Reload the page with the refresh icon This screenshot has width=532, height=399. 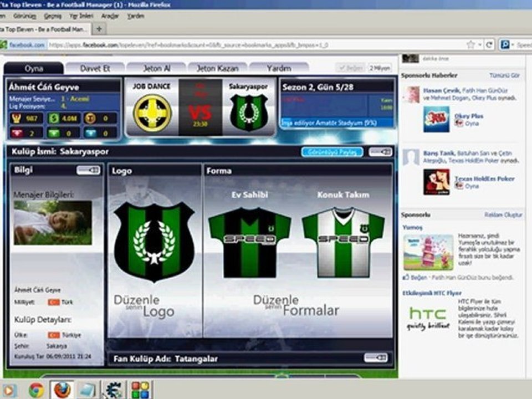click(489, 44)
